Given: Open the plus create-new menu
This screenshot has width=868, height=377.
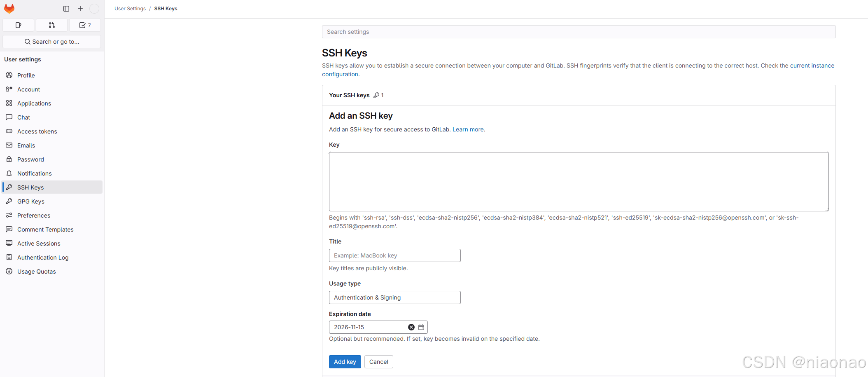Looking at the screenshot, I should pos(80,9).
